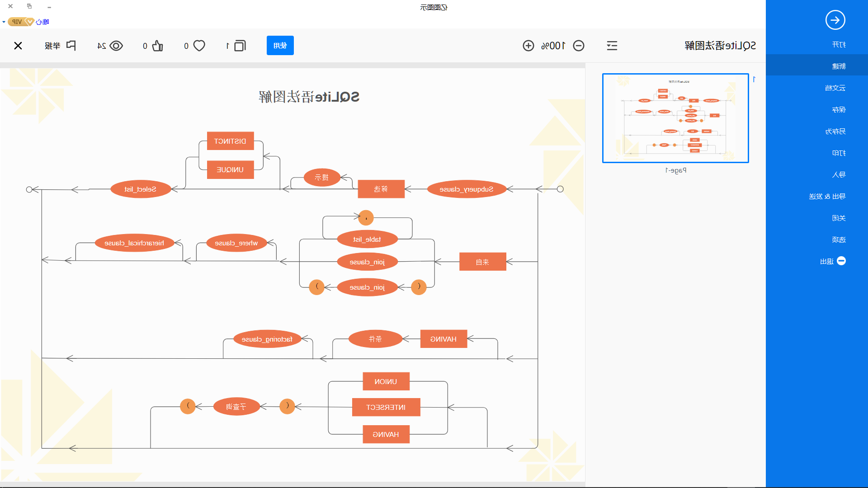This screenshot has width=868, height=488.
Task: Open the 选项 (Options) menu item
Action: coord(839,239)
